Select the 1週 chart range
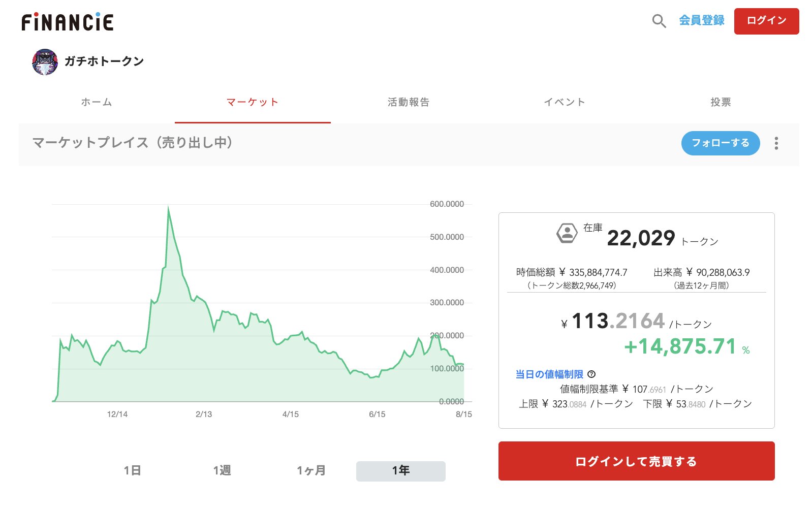Viewport: 812px width, 510px height. [222, 471]
